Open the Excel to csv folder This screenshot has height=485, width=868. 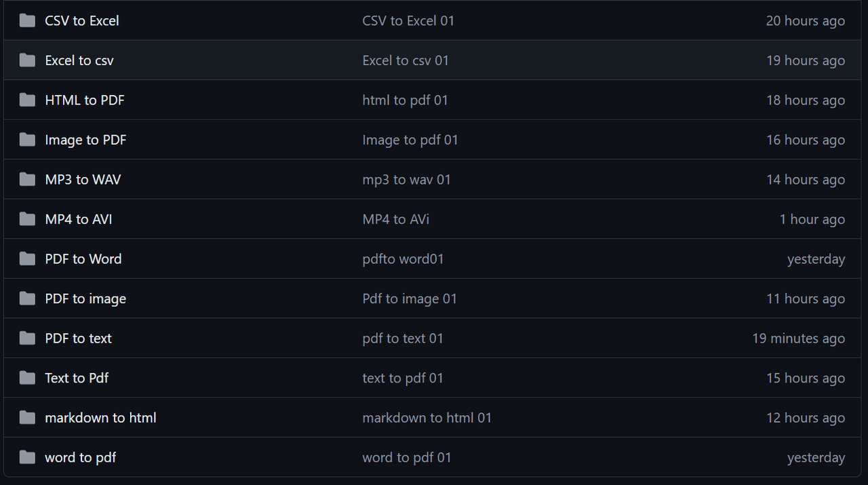tap(79, 60)
